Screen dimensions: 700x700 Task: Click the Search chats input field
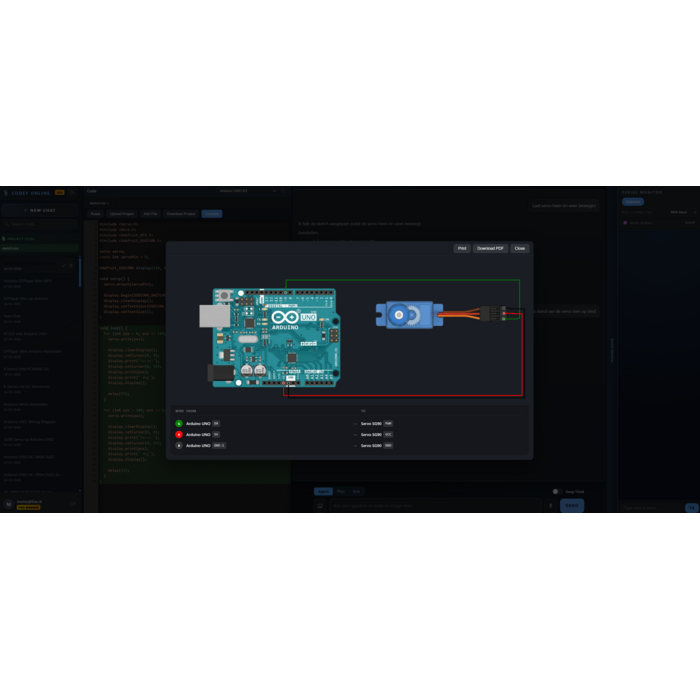40,224
